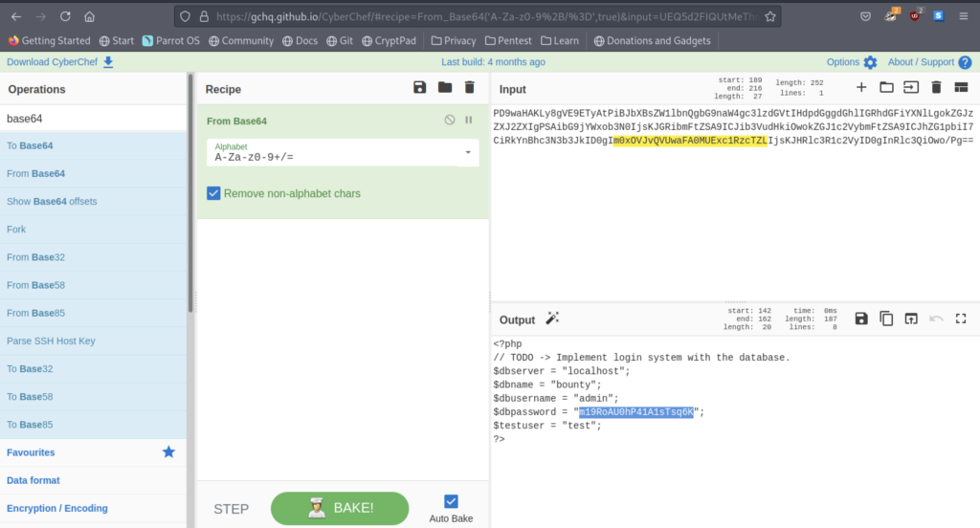
Task: Open the Alphabet dropdown
Action: tap(468, 152)
